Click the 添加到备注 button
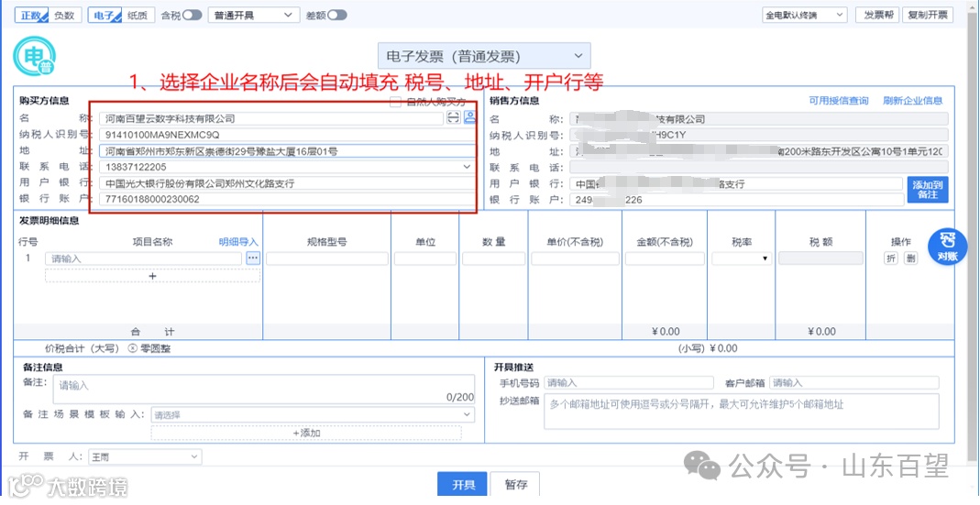The image size is (980, 505). 928,190
